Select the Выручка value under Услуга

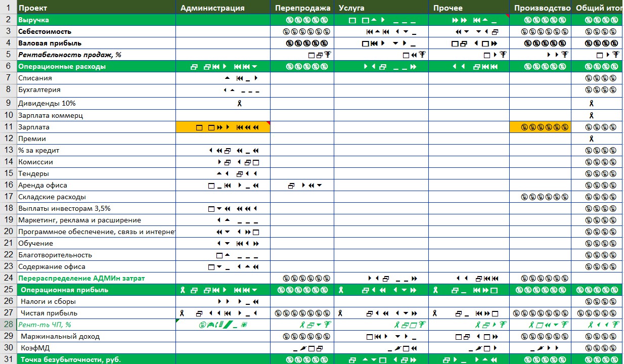(381, 20)
